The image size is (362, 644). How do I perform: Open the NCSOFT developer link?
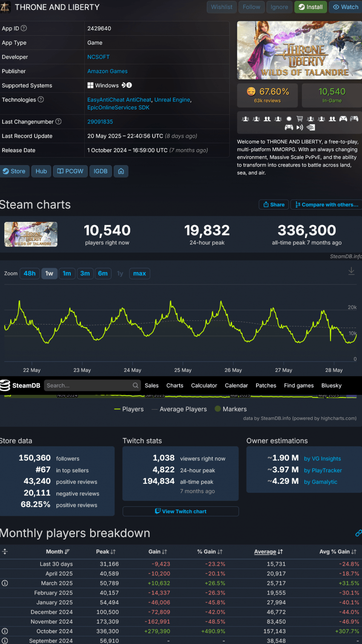98,57
